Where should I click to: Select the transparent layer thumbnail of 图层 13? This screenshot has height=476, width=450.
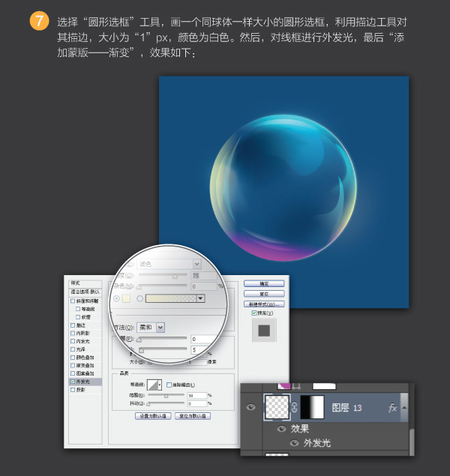(277, 408)
